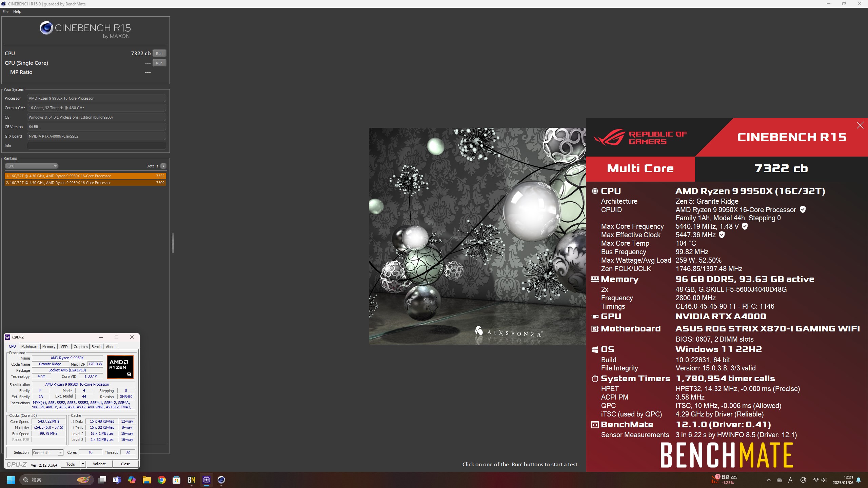Open the Tools dropdown arrow in CPU-Z
868x488 pixels.
click(83, 464)
